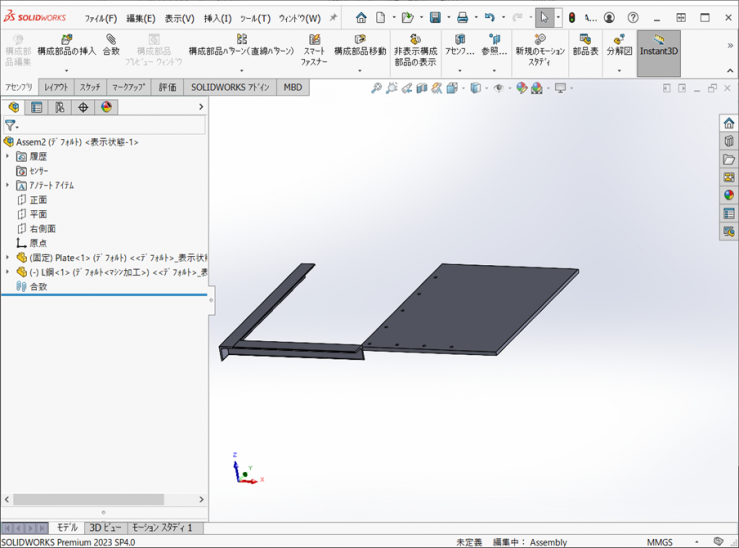The image size is (739, 548).
Task: Open the ConfigurationManager tab icon
Action: tap(60, 107)
